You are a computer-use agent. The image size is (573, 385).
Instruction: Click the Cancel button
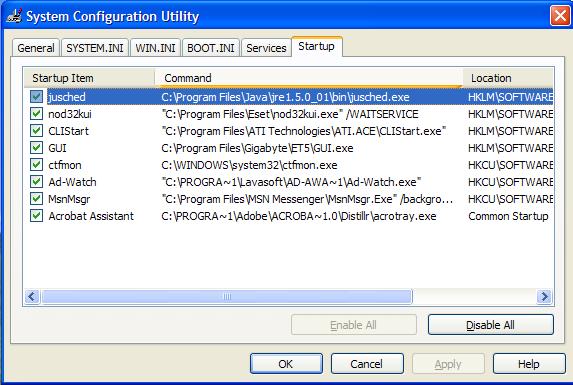pyautogui.click(x=367, y=363)
